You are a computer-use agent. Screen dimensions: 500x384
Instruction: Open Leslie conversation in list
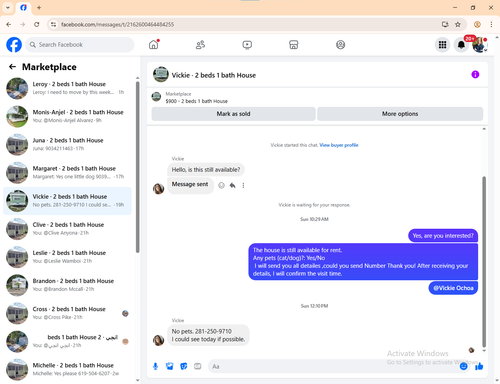pyautogui.click(x=67, y=257)
